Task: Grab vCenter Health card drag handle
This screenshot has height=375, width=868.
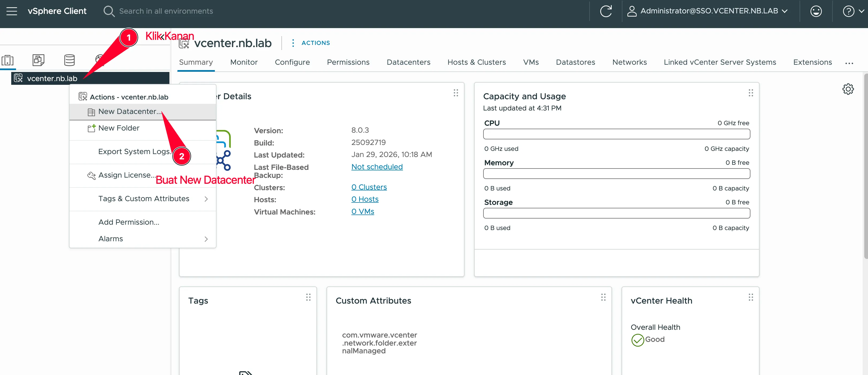Action: (x=750, y=297)
